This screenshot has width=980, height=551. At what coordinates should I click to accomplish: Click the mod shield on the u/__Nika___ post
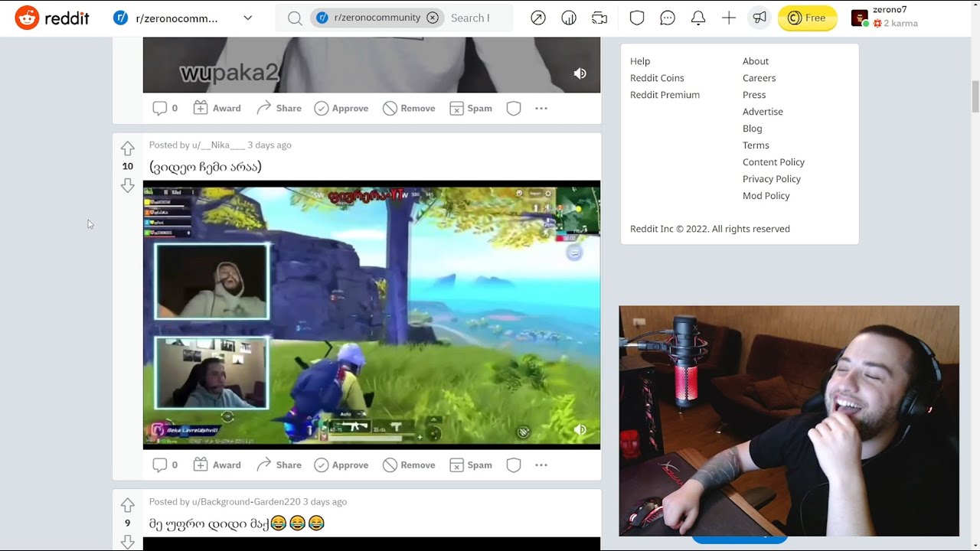(x=514, y=465)
